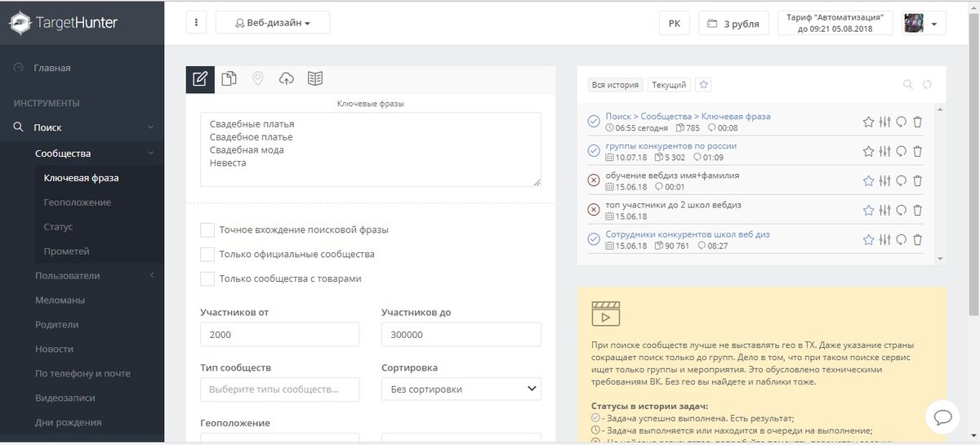The width and height of the screenshot is (980, 445).
Task: Restart the 'Поиск > Сообщества > Ключевая фраза' task
Action: [902, 122]
